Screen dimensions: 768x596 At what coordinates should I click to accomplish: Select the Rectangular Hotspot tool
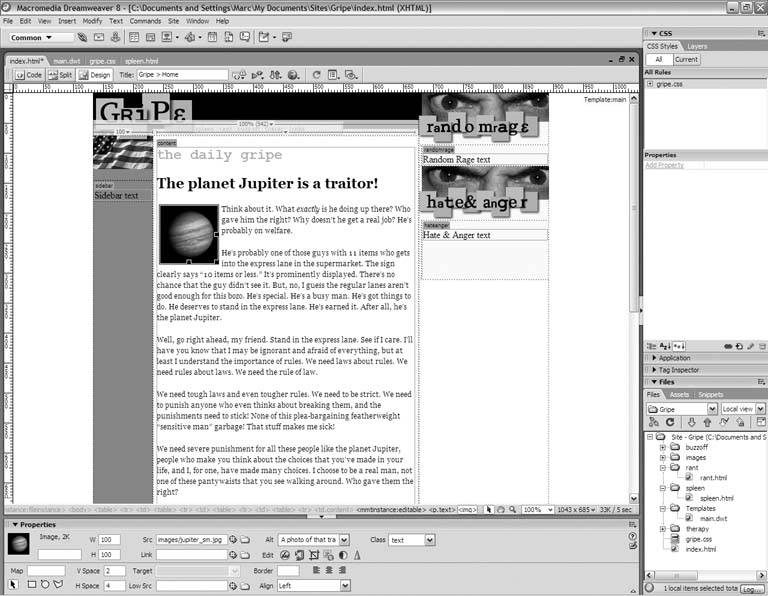(x=32, y=585)
